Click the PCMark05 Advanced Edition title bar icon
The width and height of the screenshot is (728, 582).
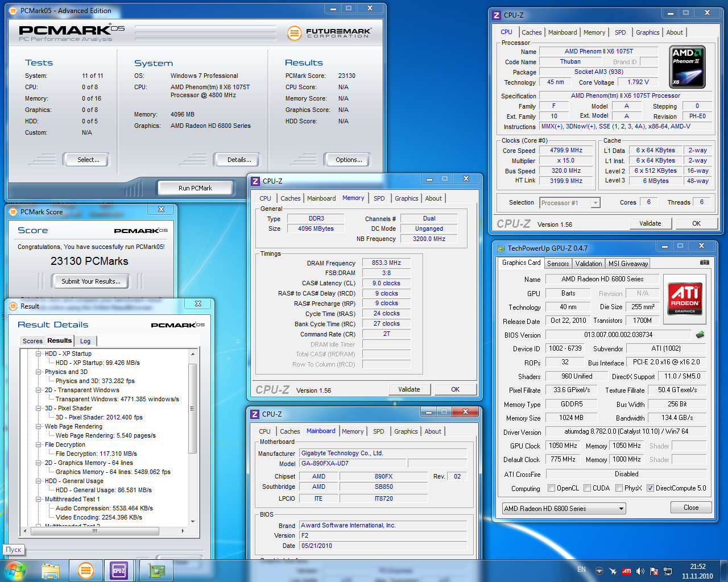coord(13,11)
